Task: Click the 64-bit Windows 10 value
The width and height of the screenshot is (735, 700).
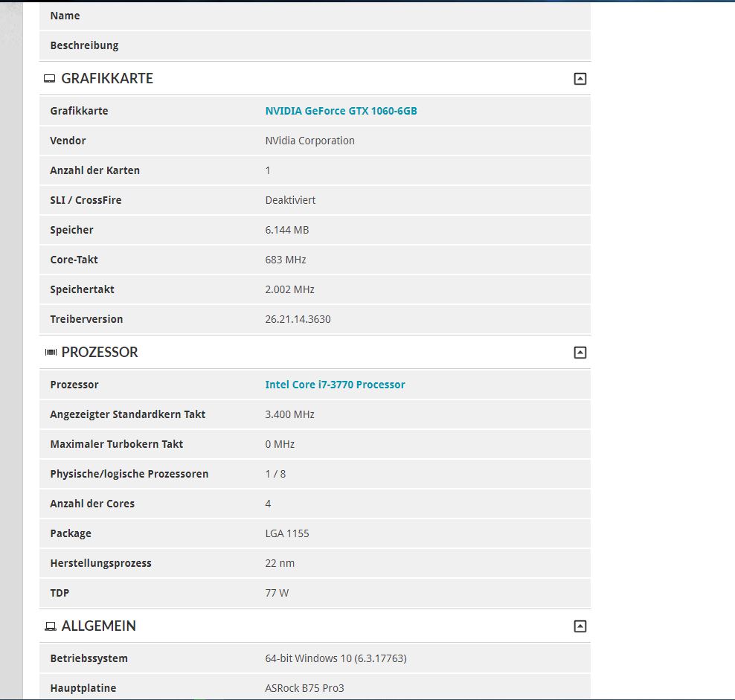Action: (x=336, y=659)
